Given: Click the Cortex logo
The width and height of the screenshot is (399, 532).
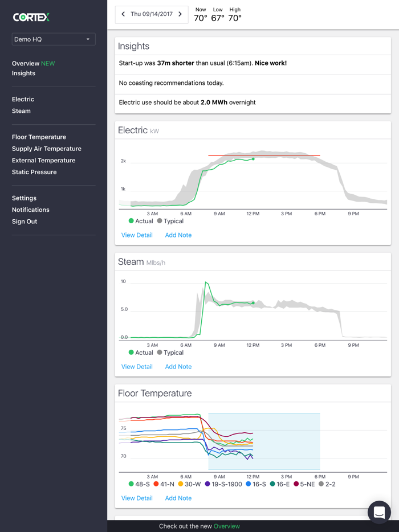Looking at the screenshot, I should point(31,17).
